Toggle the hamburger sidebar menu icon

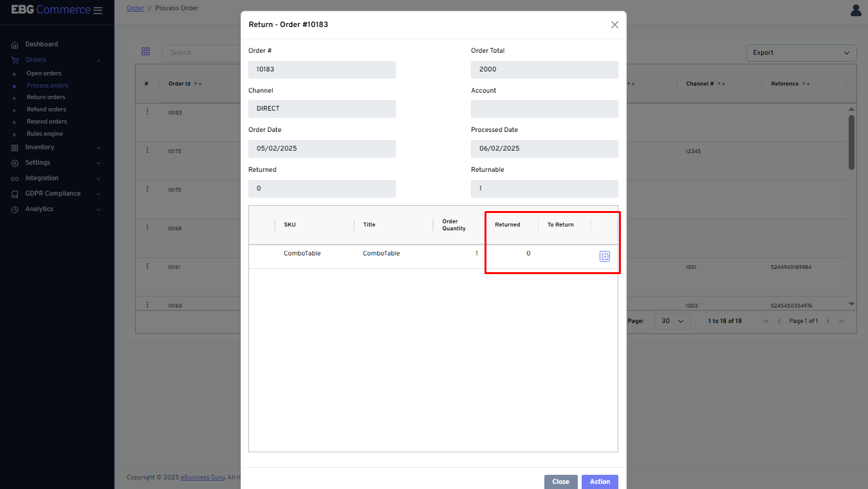click(98, 10)
